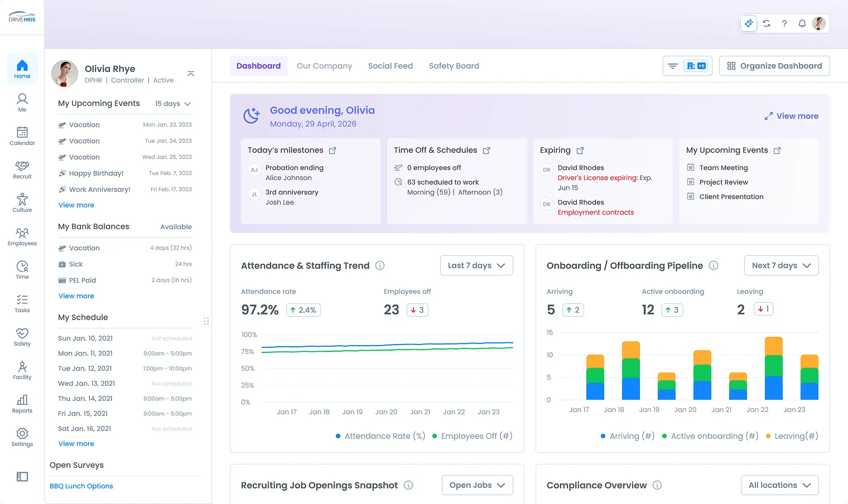Click View more under My Schedule
The image size is (848, 504).
coord(76,444)
